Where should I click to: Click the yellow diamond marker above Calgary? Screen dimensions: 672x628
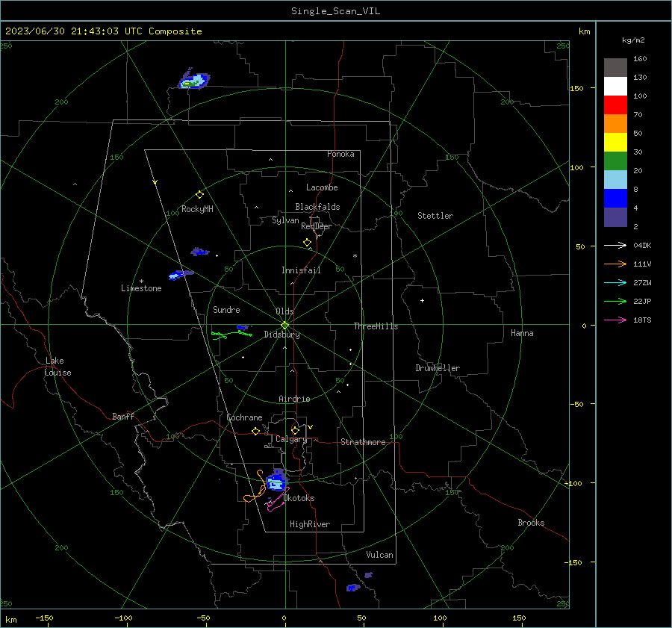point(295,430)
